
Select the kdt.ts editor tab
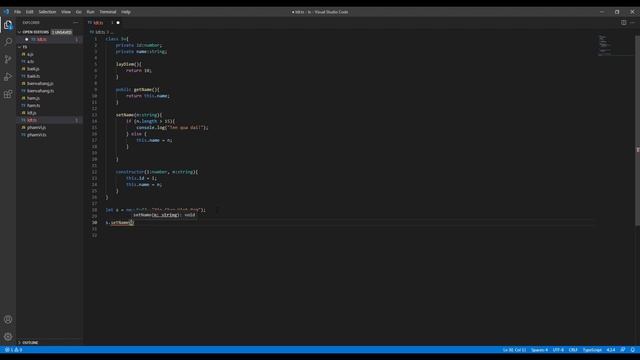98,23
